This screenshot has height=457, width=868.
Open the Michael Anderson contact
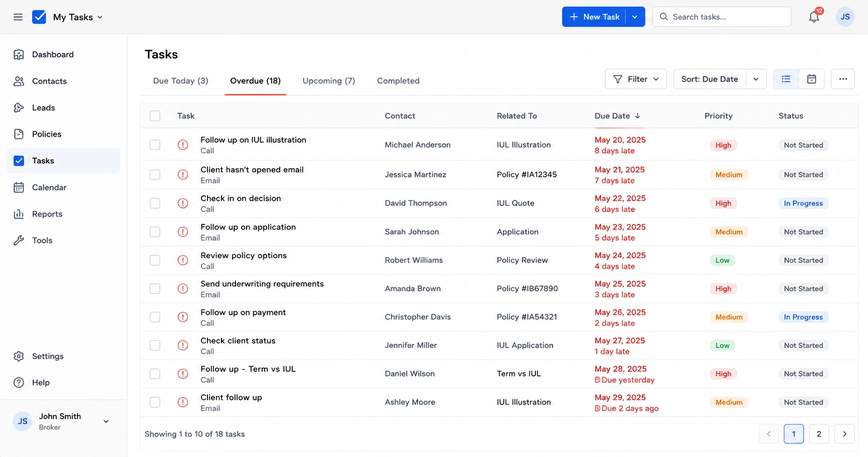[417, 145]
